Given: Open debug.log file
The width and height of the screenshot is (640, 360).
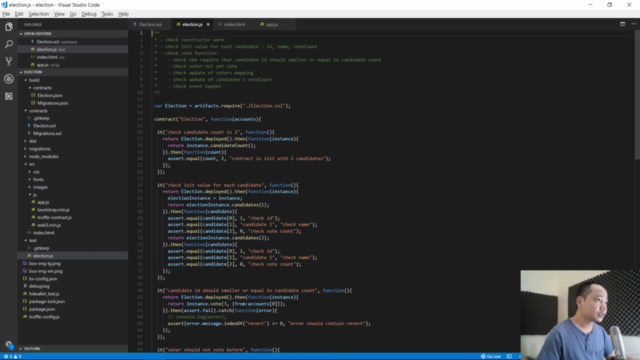Looking at the screenshot, I should [x=73, y=286].
